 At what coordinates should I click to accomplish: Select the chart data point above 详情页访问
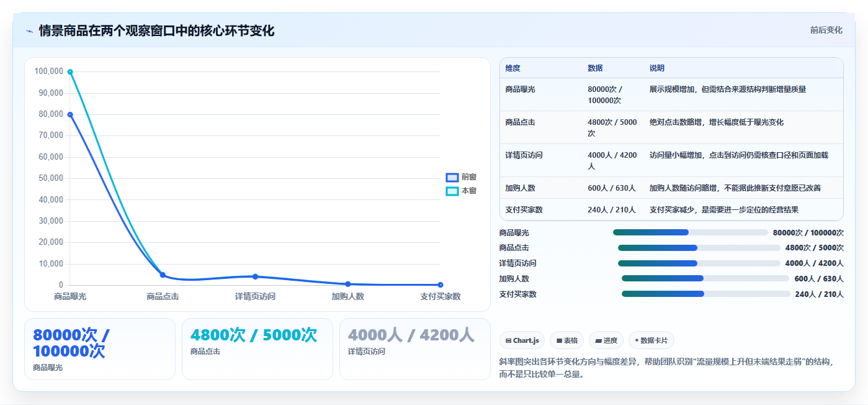[255, 276]
